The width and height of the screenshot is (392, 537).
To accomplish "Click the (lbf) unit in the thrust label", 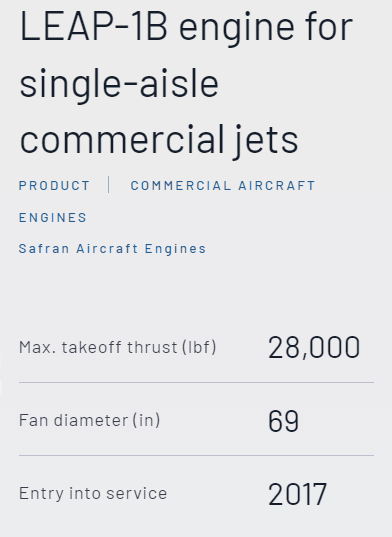I will (199, 347).
